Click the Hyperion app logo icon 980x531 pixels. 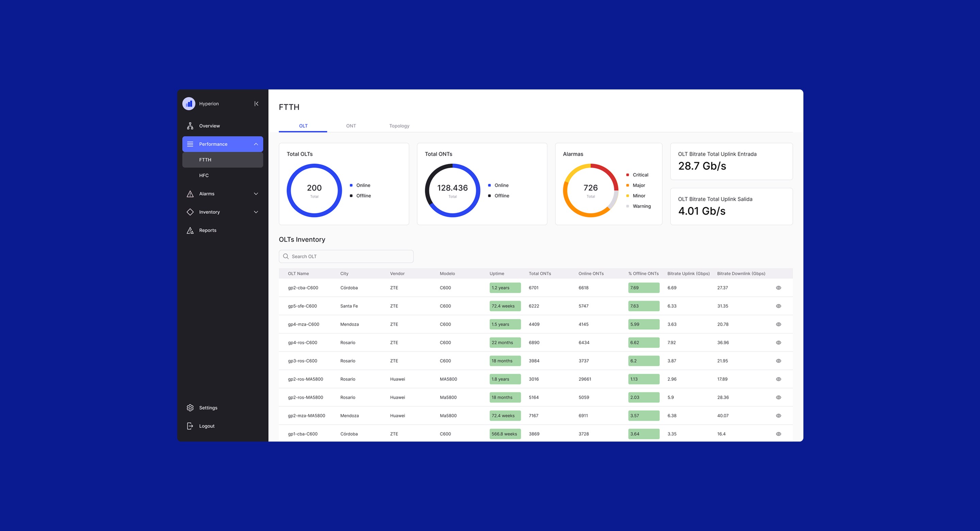coord(189,103)
